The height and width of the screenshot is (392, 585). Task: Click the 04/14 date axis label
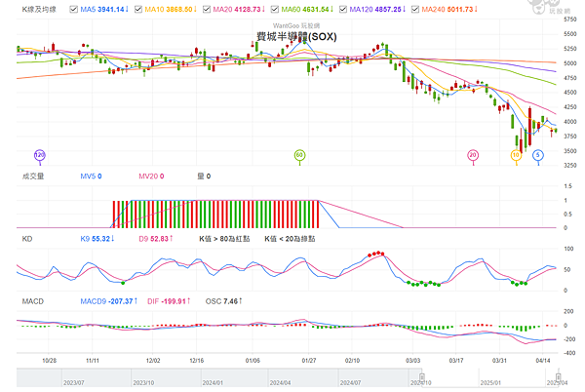click(x=543, y=361)
